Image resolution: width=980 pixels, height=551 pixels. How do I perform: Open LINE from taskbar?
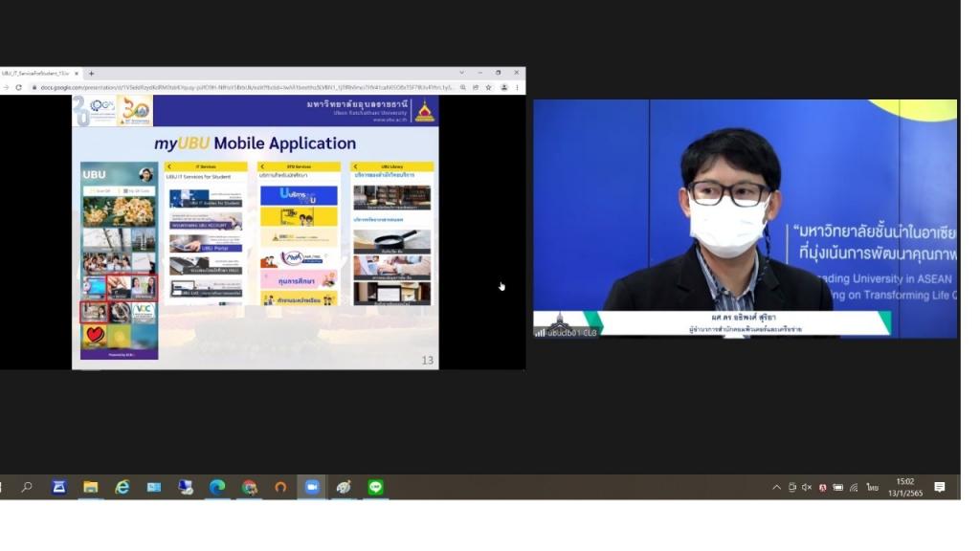point(375,487)
